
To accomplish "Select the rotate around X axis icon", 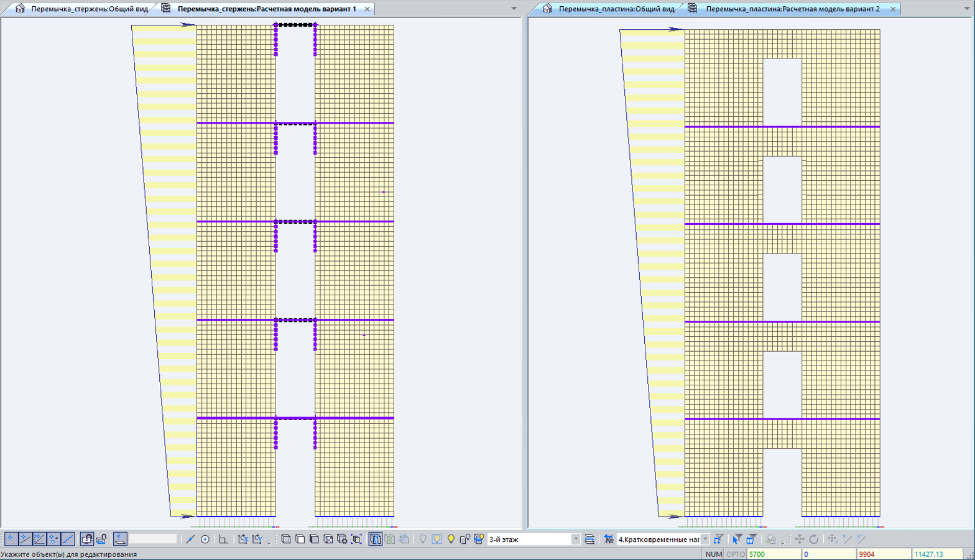I will [x=243, y=539].
